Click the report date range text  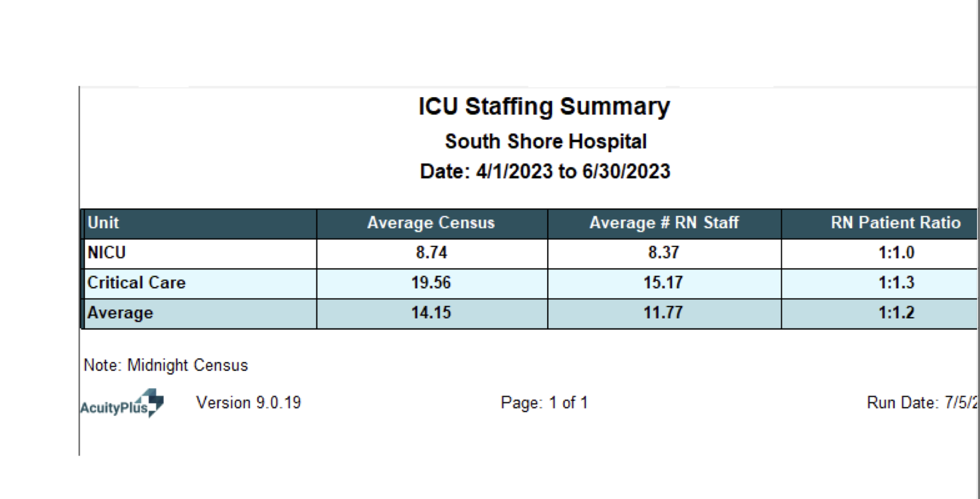[545, 172]
